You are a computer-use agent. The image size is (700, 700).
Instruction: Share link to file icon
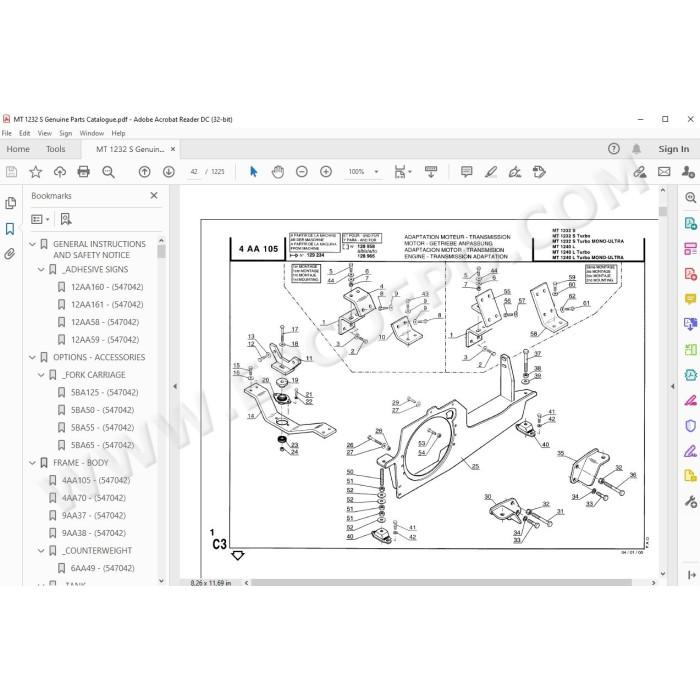640,172
